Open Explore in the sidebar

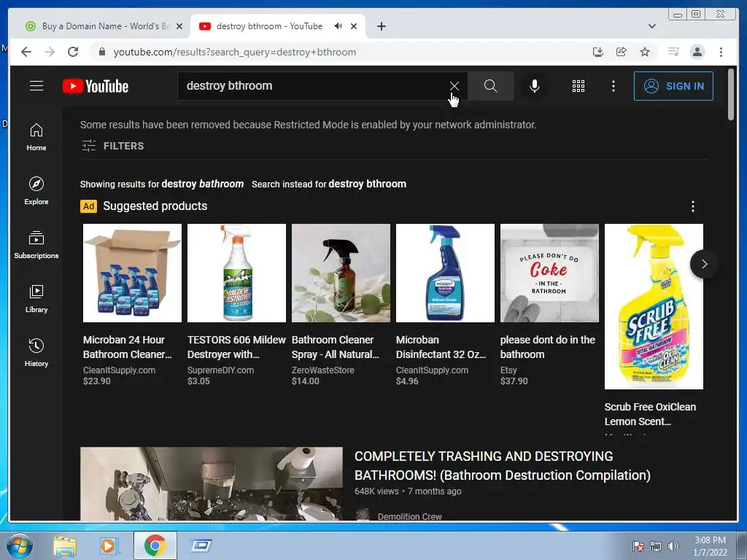coord(36,191)
